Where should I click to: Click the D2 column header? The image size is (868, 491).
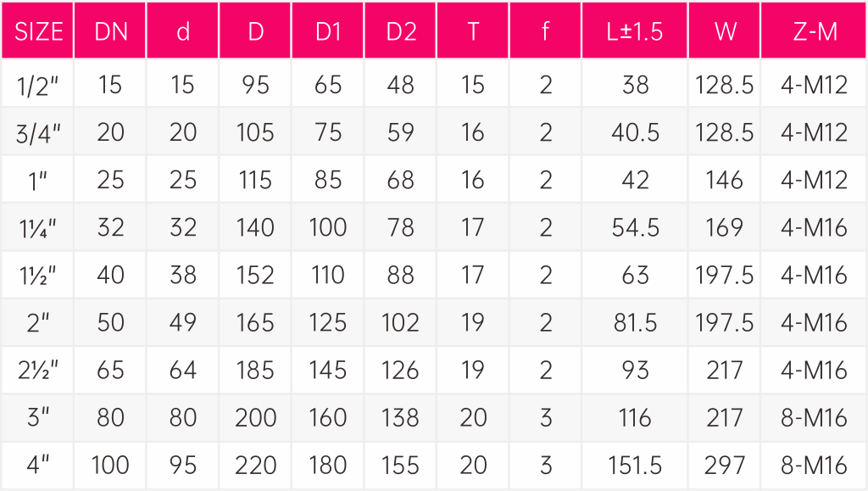click(400, 31)
